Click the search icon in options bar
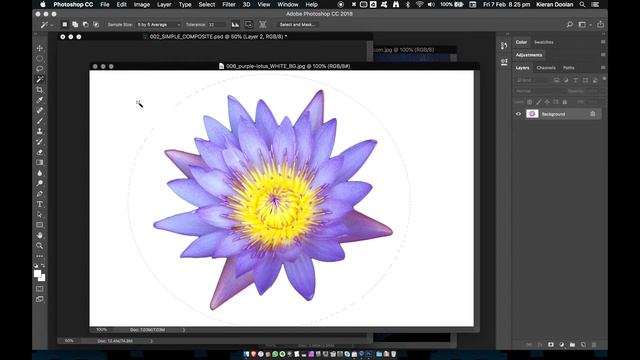The width and height of the screenshot is (640, 360). click(x=569, y=24)
